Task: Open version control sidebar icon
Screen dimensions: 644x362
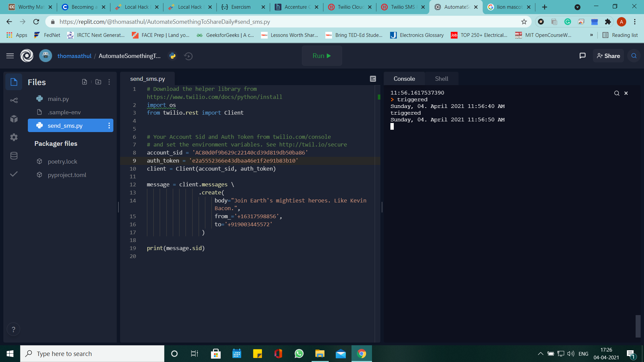Action: (x=14, y=101)
